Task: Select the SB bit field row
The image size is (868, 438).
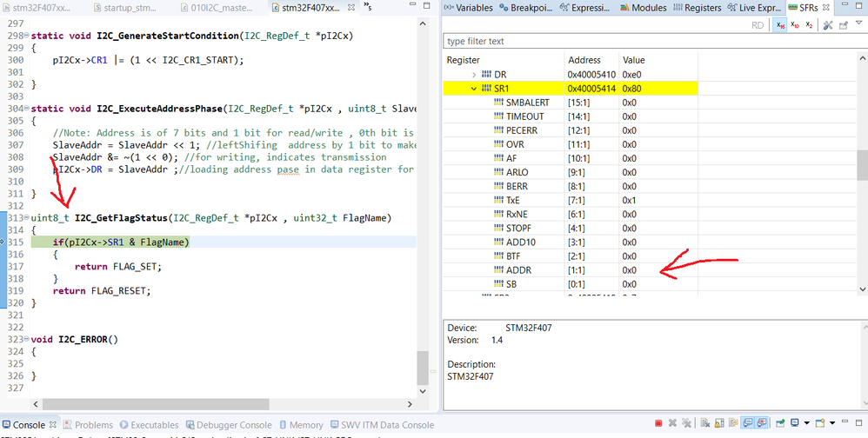Action: [x=571, y=284]
